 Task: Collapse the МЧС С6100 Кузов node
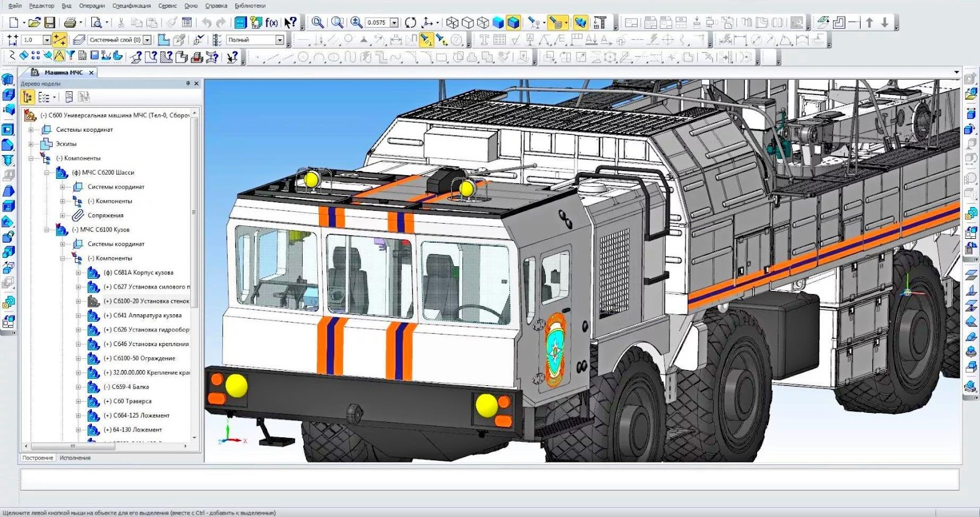pyautogui.click(x=47, y=230)
